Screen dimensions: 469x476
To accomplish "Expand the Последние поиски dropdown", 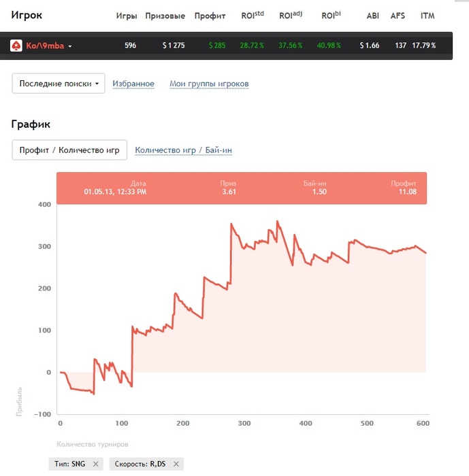I will pyautogui.click(x=59, y=83).
